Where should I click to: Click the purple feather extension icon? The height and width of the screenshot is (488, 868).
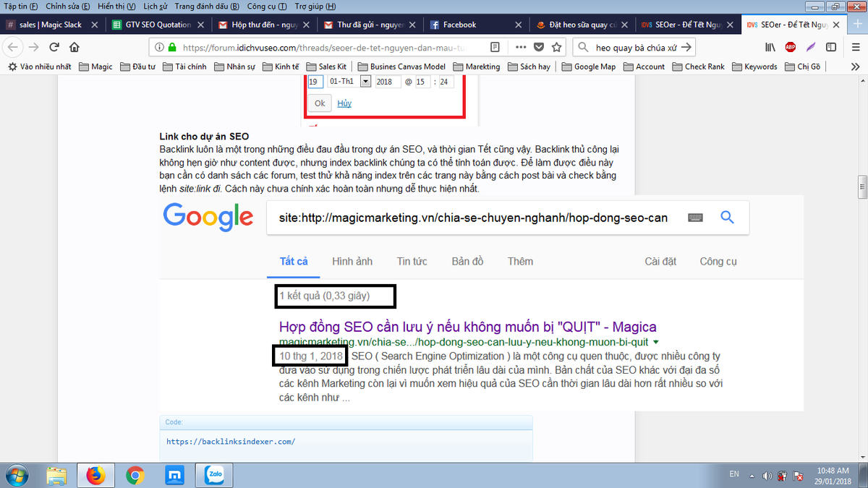point(811,47)
